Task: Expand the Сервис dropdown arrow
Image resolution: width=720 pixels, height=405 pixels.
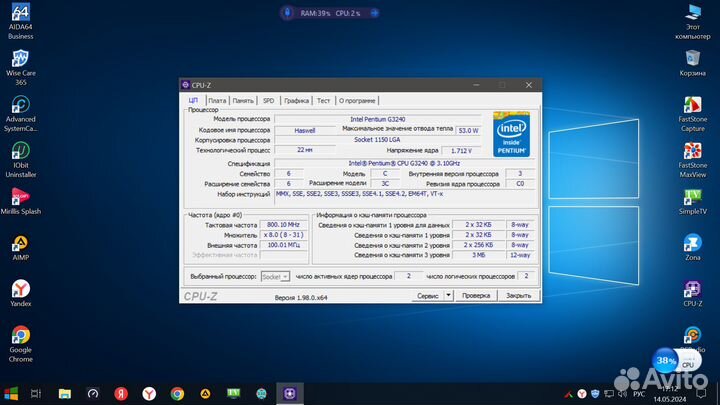Action: [449, 295]
